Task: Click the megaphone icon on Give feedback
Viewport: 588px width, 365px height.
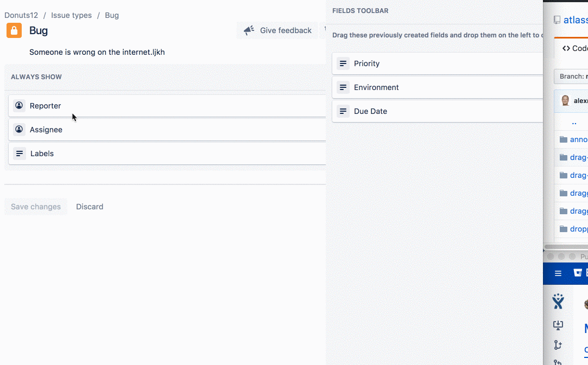Action: [249, 30]
